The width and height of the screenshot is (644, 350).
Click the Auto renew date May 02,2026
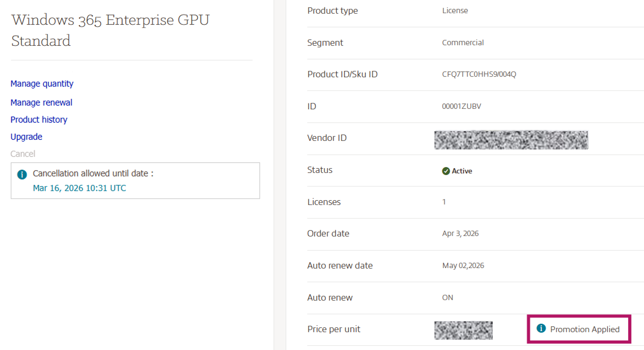click(x=463, y=265)
